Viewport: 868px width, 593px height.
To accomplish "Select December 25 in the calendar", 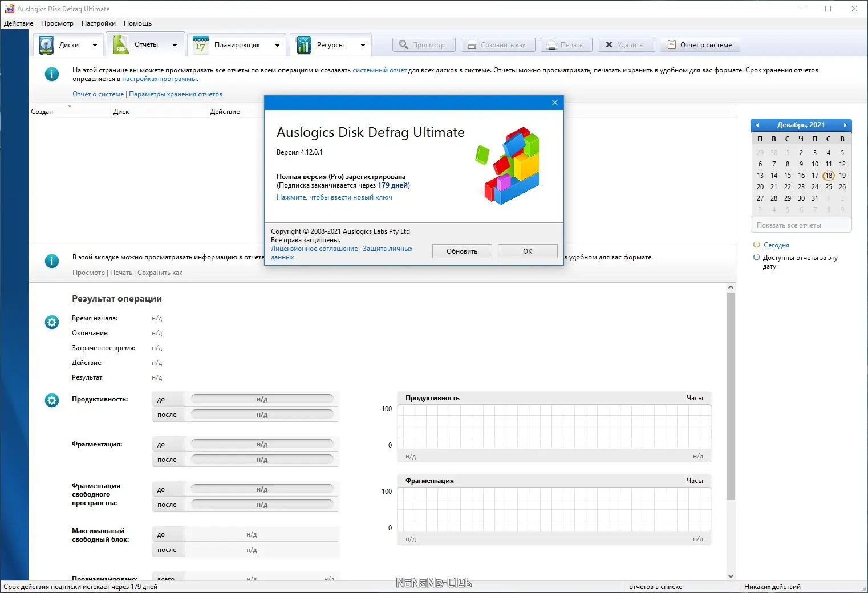I will (829, 187).
